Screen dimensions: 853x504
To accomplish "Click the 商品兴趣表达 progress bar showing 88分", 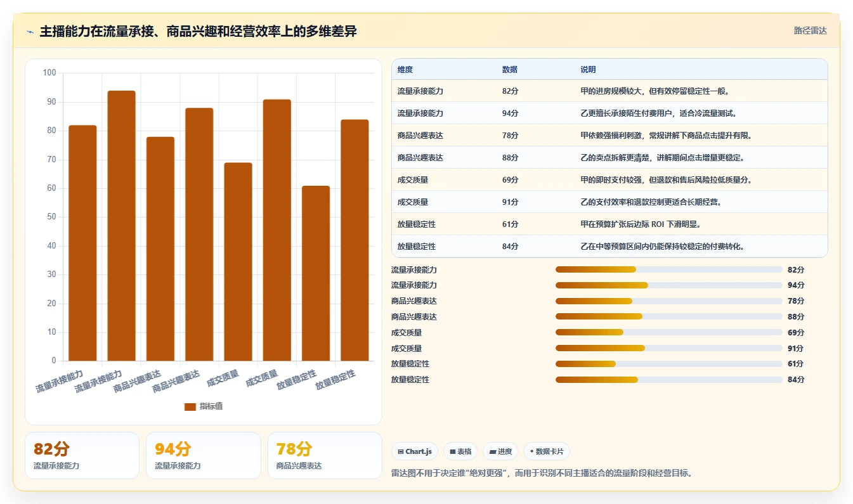I will [x=668, y=316].
